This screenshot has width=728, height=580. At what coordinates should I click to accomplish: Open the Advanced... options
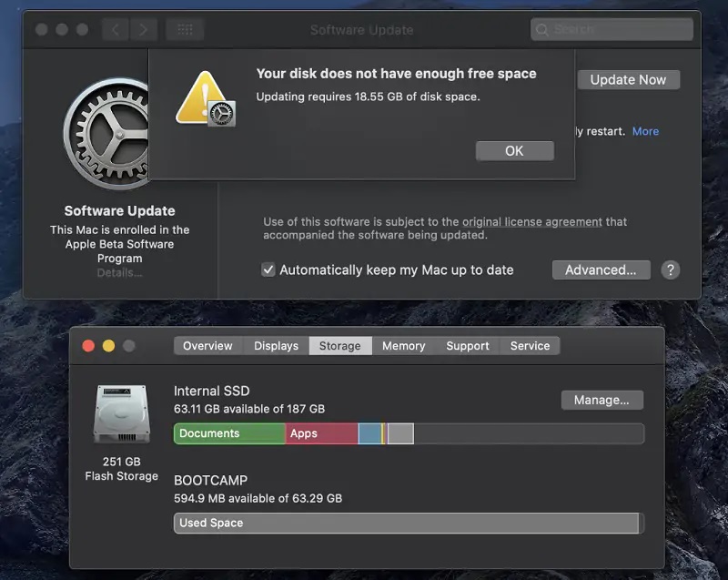[601, 270]
